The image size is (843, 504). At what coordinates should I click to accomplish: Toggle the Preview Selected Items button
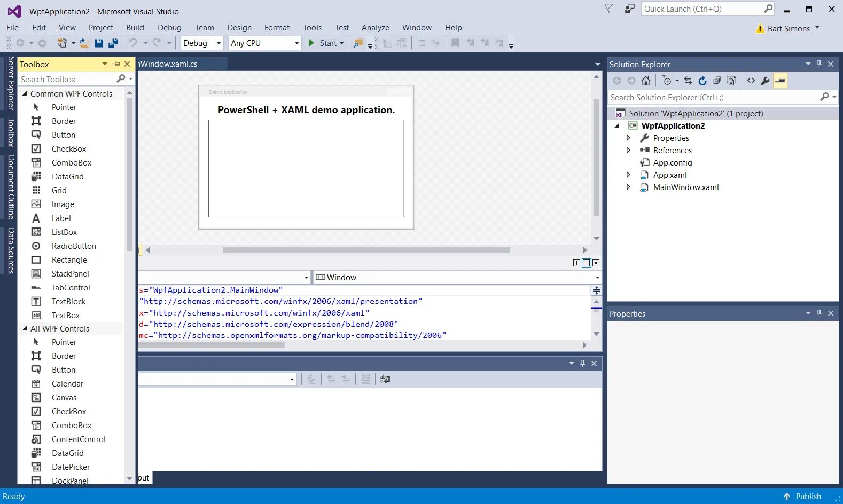(x=780, y=81)
